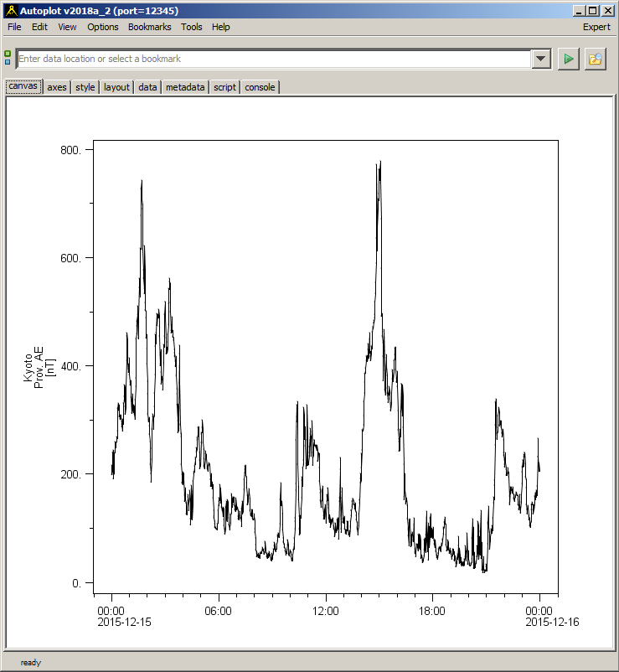Click the Expert mode label in menu bar
The image size is (619, 672).
(596, 27)
